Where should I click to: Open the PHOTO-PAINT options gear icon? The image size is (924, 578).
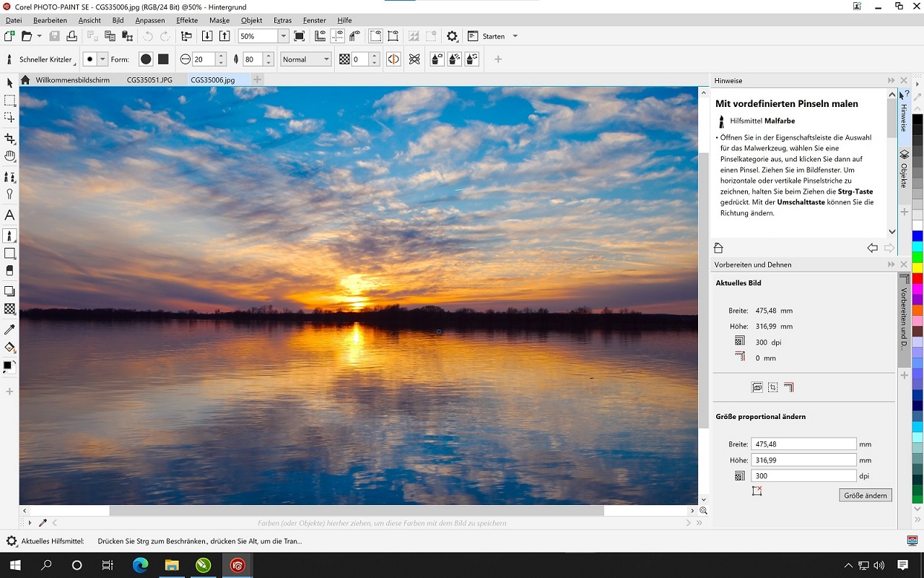pyautogui.click(x=453, y=35)
